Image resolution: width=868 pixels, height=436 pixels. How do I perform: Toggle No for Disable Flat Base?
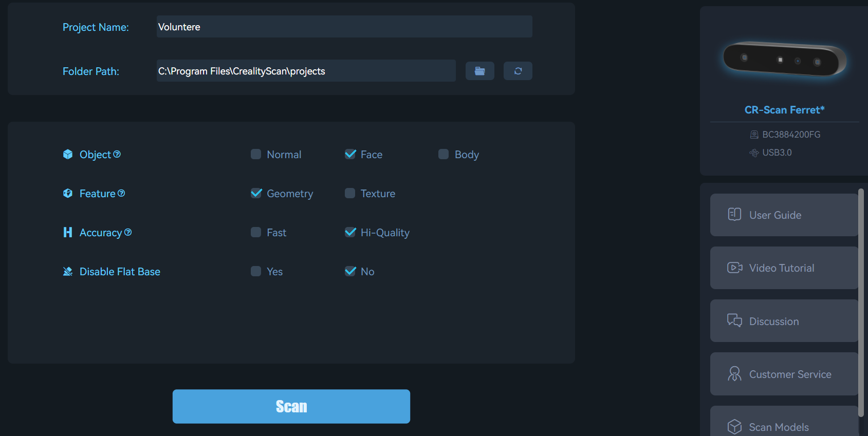[x=350, y=271]
